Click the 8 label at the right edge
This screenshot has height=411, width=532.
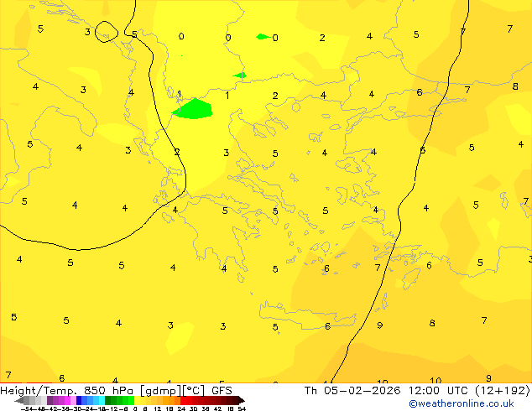tap(515, 86)
